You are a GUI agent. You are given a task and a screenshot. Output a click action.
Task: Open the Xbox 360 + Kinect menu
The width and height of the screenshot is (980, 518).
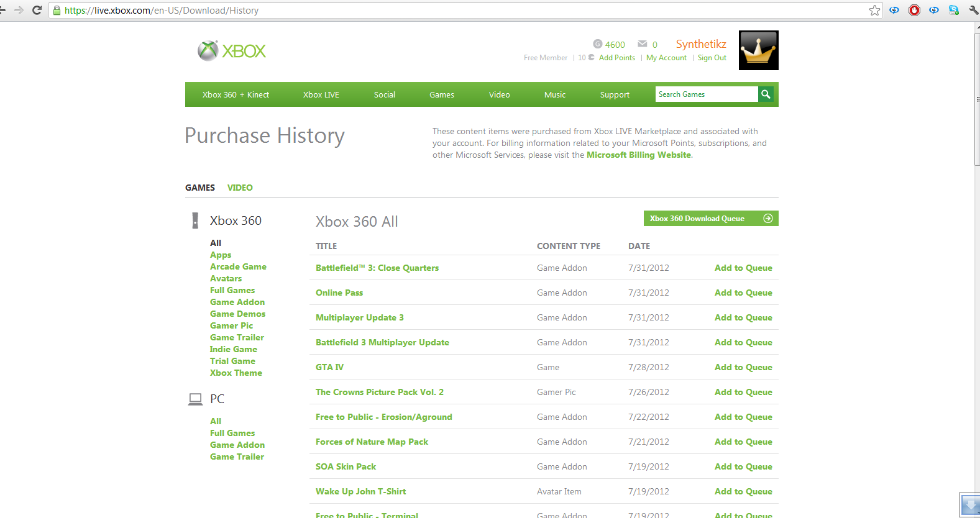236,95
